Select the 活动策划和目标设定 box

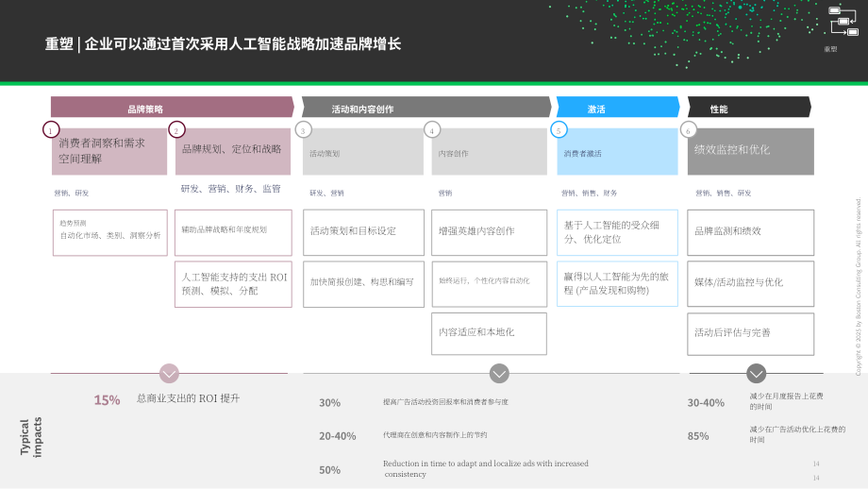[x=363, y=232]
